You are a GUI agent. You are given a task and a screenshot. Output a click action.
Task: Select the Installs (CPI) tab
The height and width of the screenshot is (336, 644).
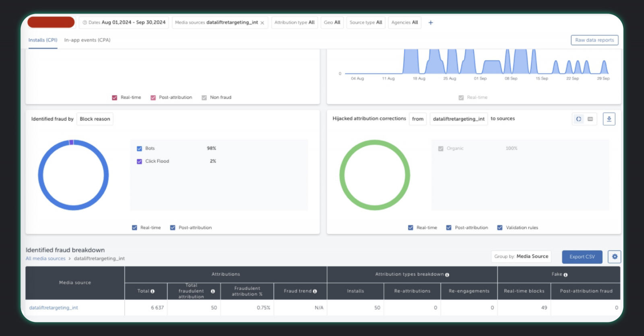[x=43, y=40]
